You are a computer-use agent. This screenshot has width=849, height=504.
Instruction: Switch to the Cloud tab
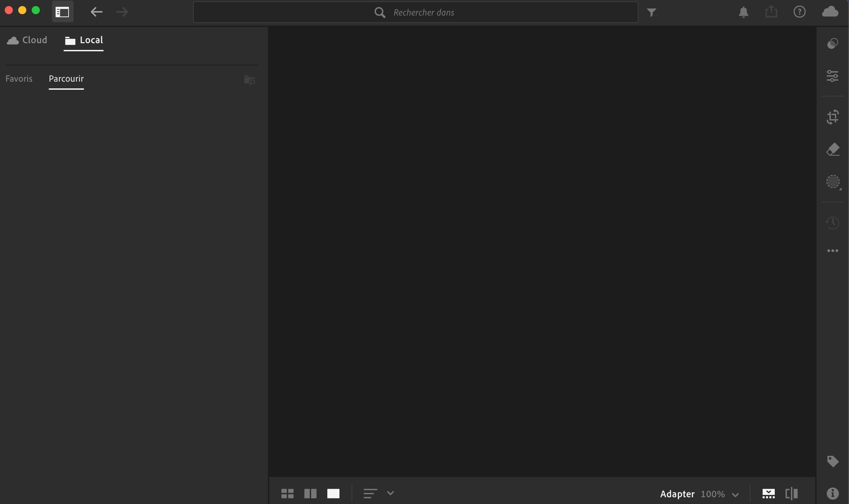click(27, 40)
